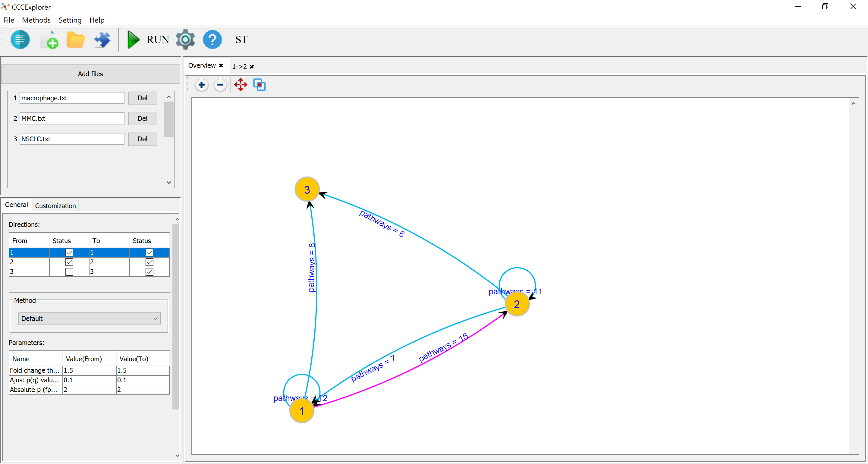Open the Methods menu
This screenshot has width=868, height=464.
(36, 20)
